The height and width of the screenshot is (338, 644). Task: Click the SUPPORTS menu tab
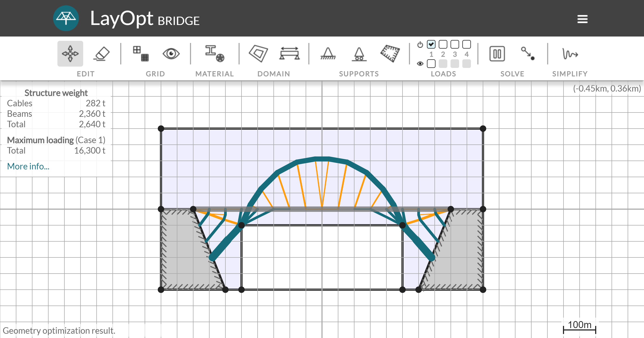(359, 73)
